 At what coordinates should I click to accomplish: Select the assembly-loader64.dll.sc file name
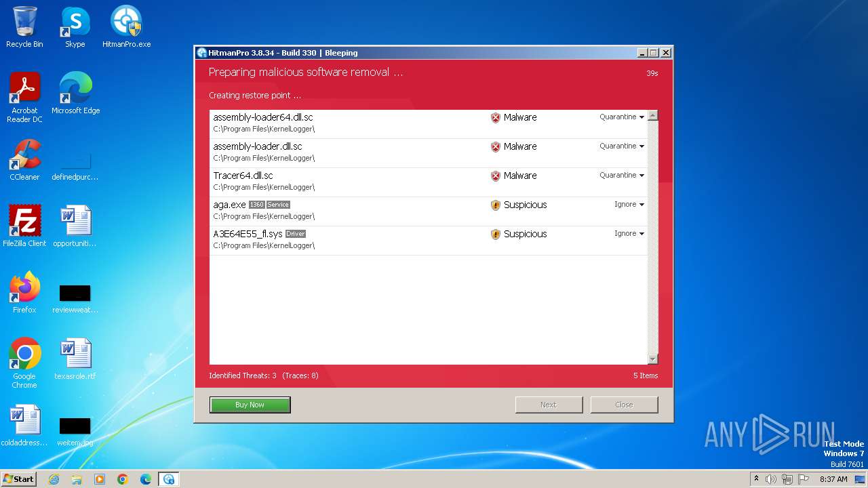coord(263,117)
